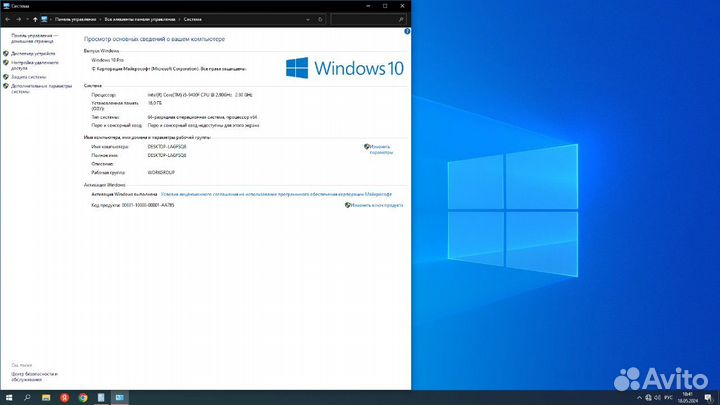Select the product code '00331-10000-00001-AA785'

tap(148, 205)
